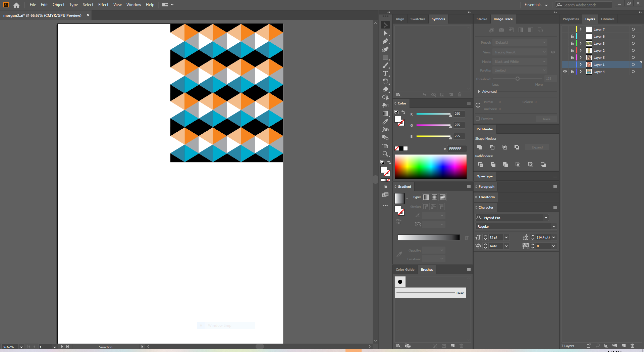Switch to the Libraries tab
644x352 pixels.
[x=607, y=19]
